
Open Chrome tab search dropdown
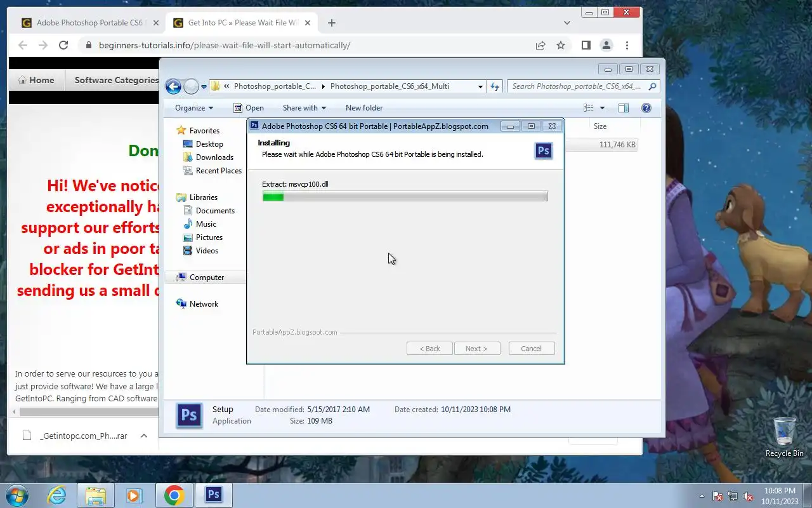(x=566, y=23)
